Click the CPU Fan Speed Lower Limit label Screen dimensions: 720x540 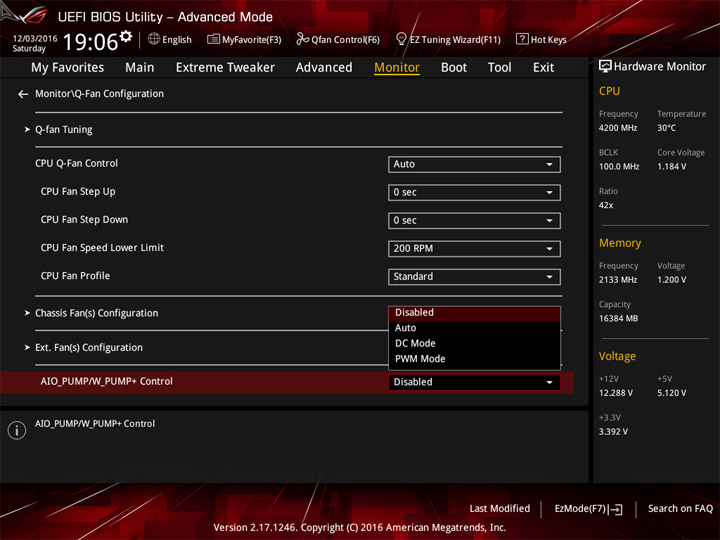click(x=102, y=248)
